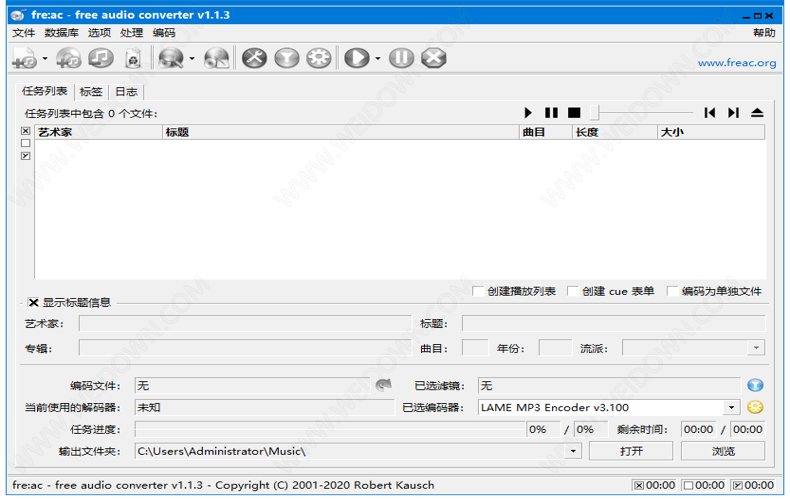Check the 编码为单独文件 option
The height and width of the screenshot is (500, 790).
pyautogui.click(x=673, y=292)
